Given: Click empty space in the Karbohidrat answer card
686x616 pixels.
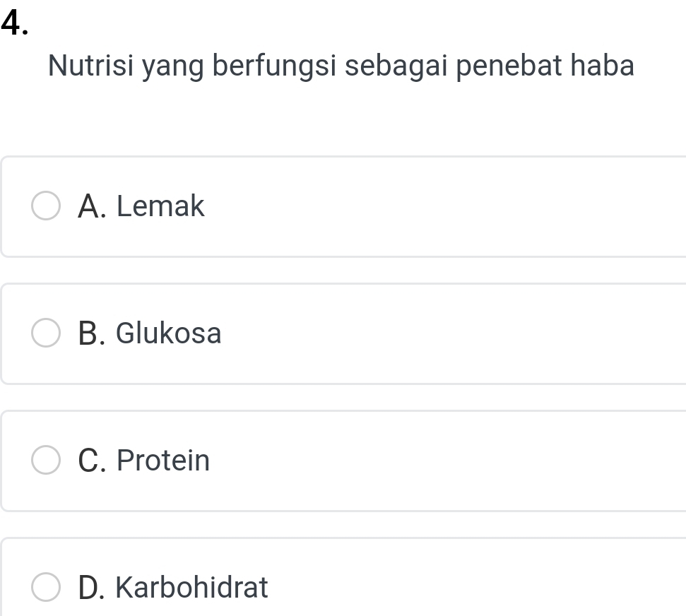Looking at the screenshot, I should pos(459,587).
